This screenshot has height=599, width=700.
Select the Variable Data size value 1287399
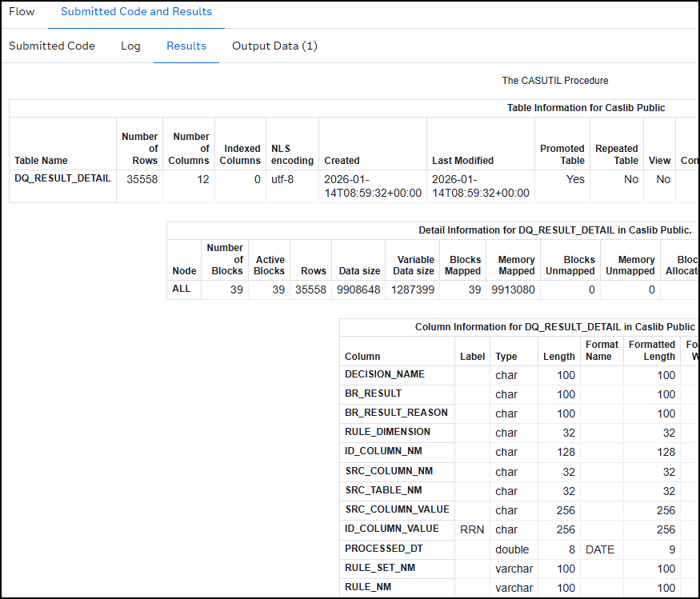[x=413, y=290]
